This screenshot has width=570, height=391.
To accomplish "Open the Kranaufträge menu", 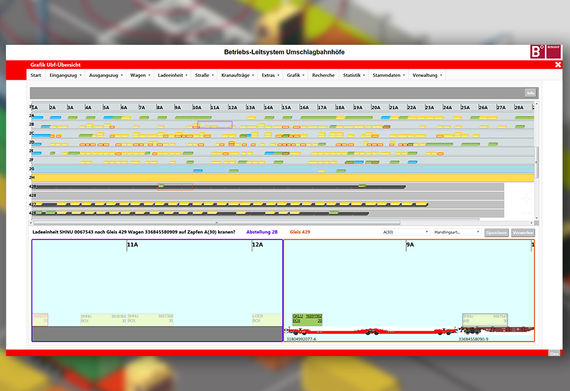I will point(238,75).
